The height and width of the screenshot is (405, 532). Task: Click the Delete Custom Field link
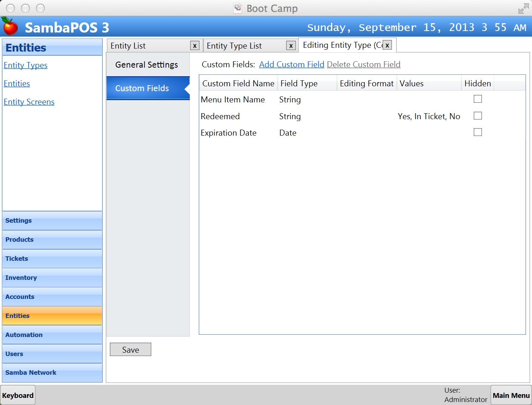coord(363,64)
